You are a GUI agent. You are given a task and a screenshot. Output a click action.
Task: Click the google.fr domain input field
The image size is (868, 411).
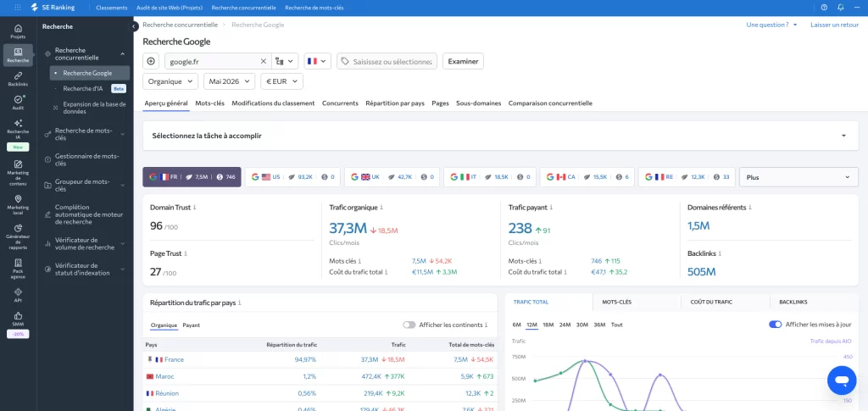(210, 61)
